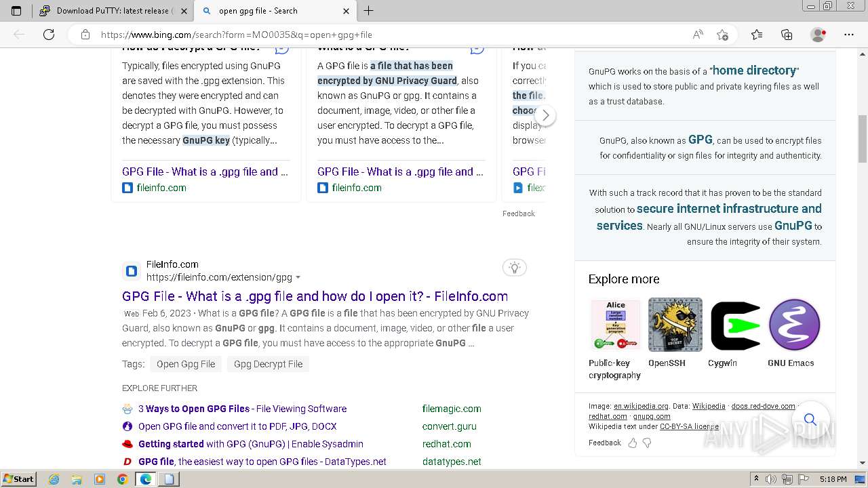
Task: Give thumbs up feedback
Action: click(633, 443)
